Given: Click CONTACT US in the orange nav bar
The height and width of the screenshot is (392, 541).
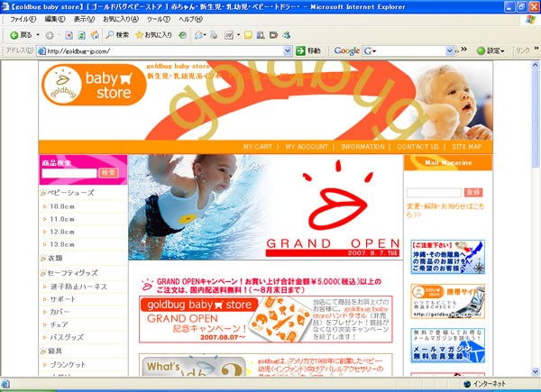Looking at the screenshot, I should (x=417, y=147).
